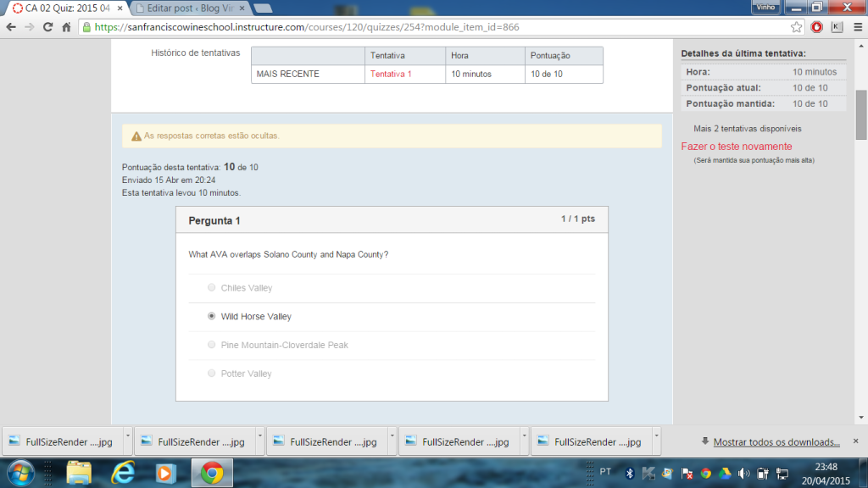868x488 pixels.
Task: Open the Tentativa 1 attempt link
Action: (391, 74)
